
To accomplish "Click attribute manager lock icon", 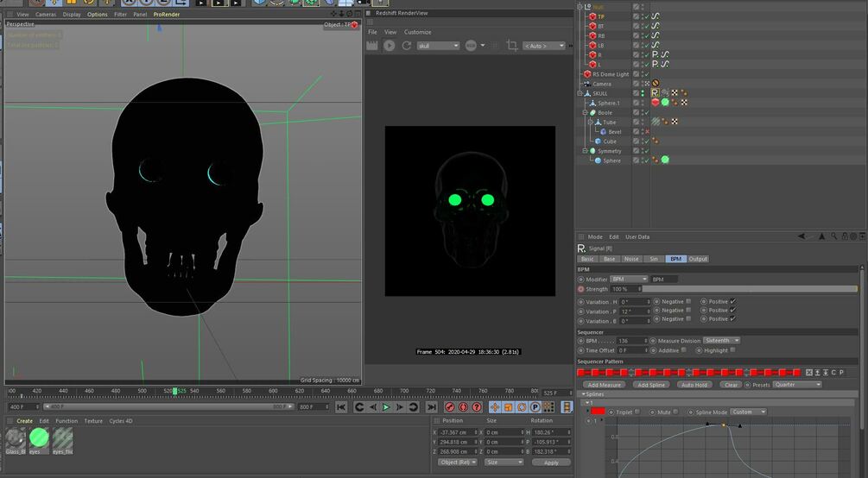I will [844, 236].
